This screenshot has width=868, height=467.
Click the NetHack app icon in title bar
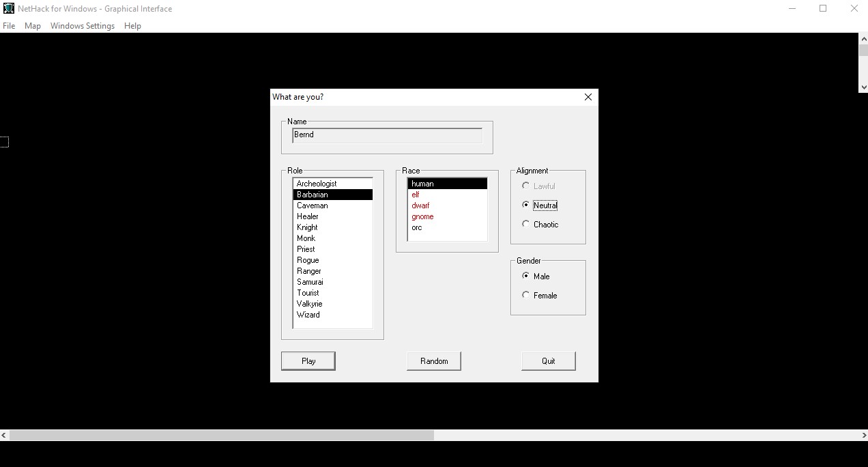tap(9, 9)
